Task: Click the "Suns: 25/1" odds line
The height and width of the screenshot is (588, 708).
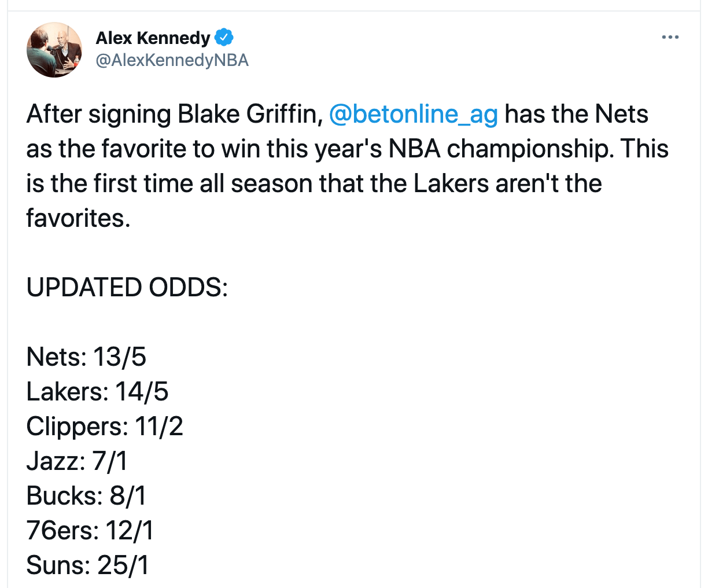Action: [88, 565]
